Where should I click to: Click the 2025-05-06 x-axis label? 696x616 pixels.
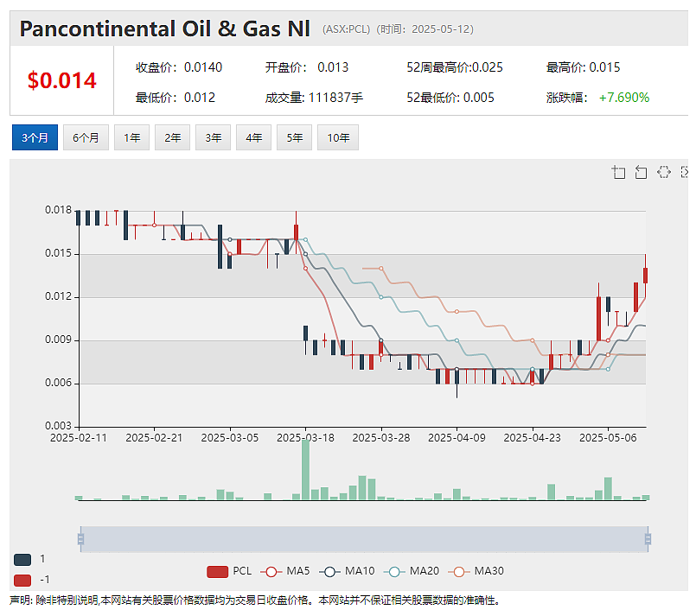click(x=608, y=438)
